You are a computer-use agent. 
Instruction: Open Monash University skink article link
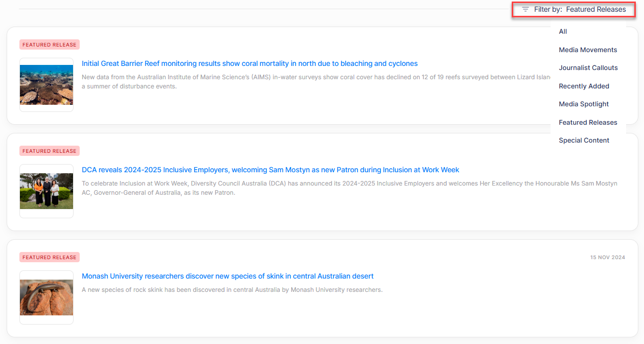point(227,277)
